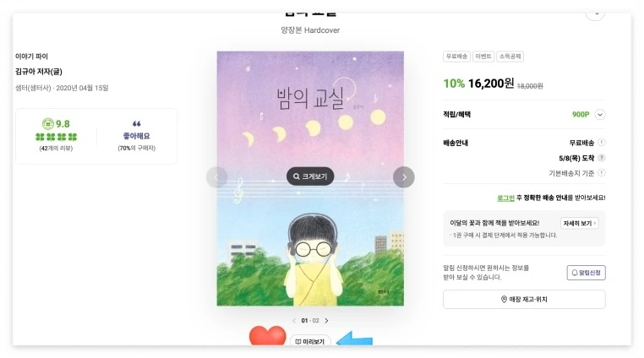Click the 로그인 link

(505, 198)
